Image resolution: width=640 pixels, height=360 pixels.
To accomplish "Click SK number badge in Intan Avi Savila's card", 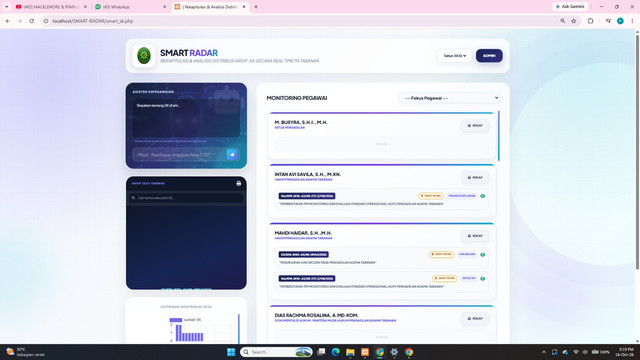I will pyautogui.click(x=307, y=196).
